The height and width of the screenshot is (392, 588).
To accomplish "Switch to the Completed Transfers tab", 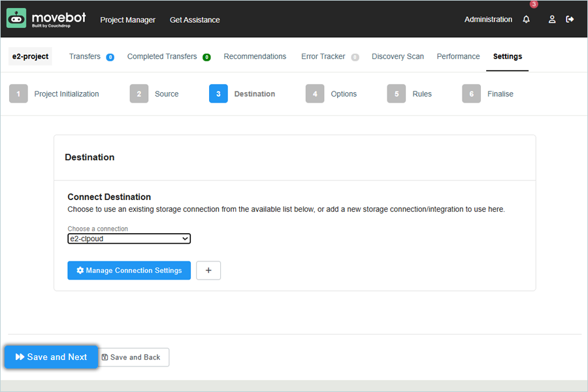I will (x=162, y=57).
